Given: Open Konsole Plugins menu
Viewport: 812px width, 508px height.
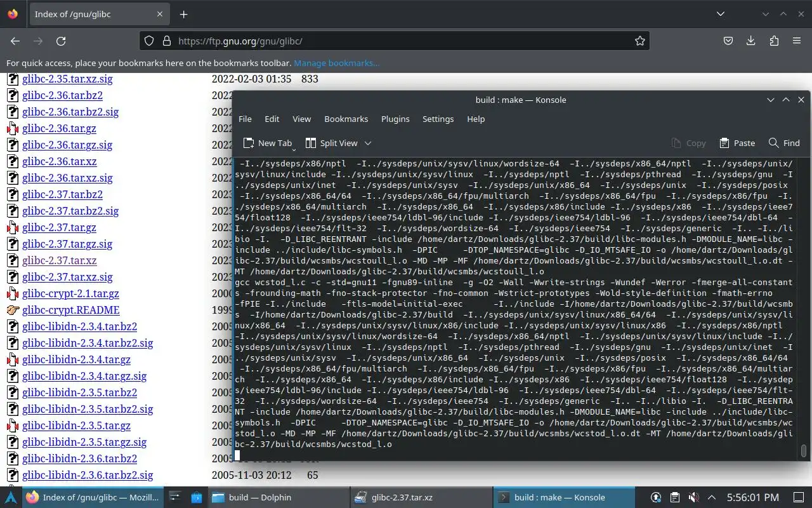Looking at the screenshot, I should pyautogui.click(x=395, y=119).
